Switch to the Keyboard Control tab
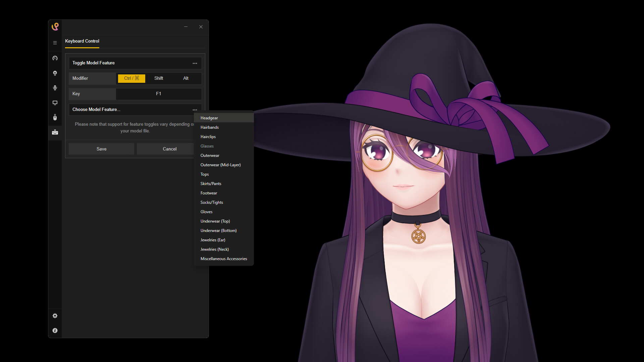Viewport: 644px width, 362px height. [x=82, y=41]
